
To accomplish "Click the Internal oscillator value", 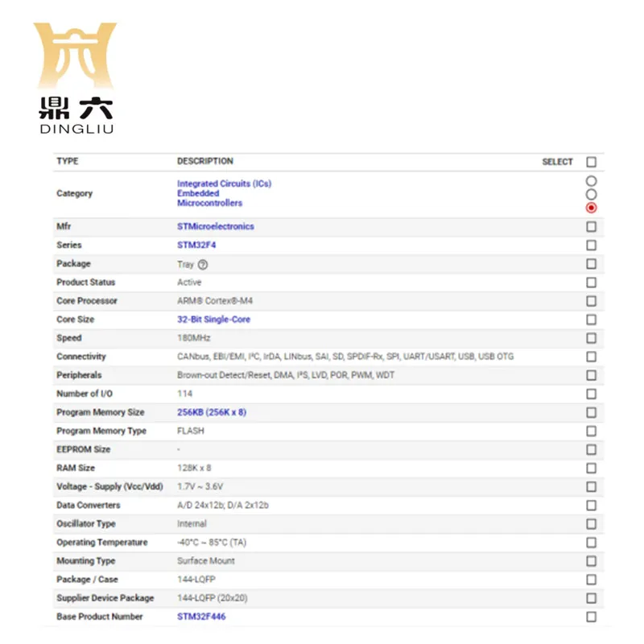I will 192,524.
